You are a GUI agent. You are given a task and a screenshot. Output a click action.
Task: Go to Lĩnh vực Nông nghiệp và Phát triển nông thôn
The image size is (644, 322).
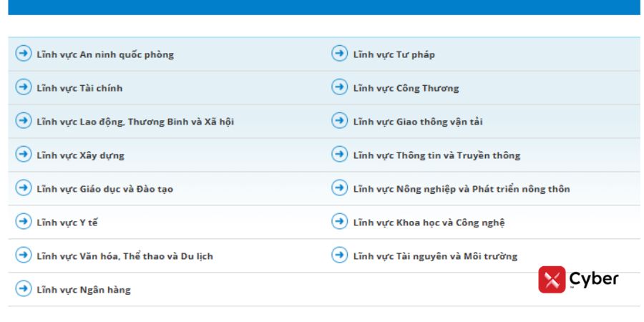tap(462, 189)
